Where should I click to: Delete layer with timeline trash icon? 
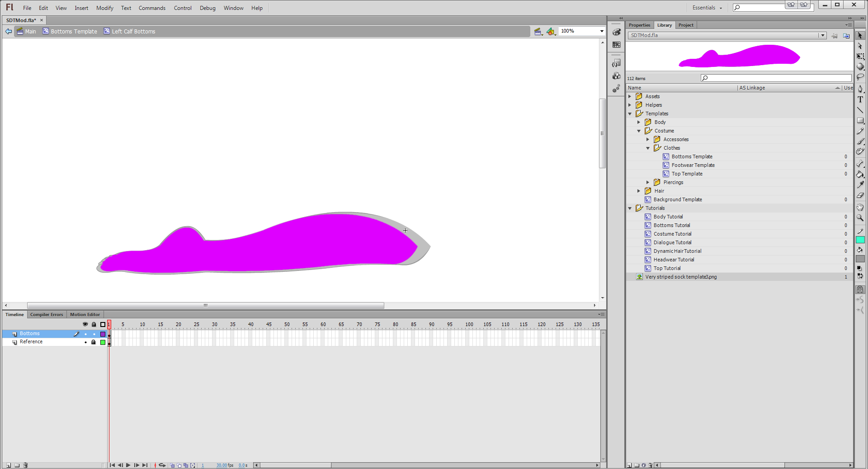point(25,465)
